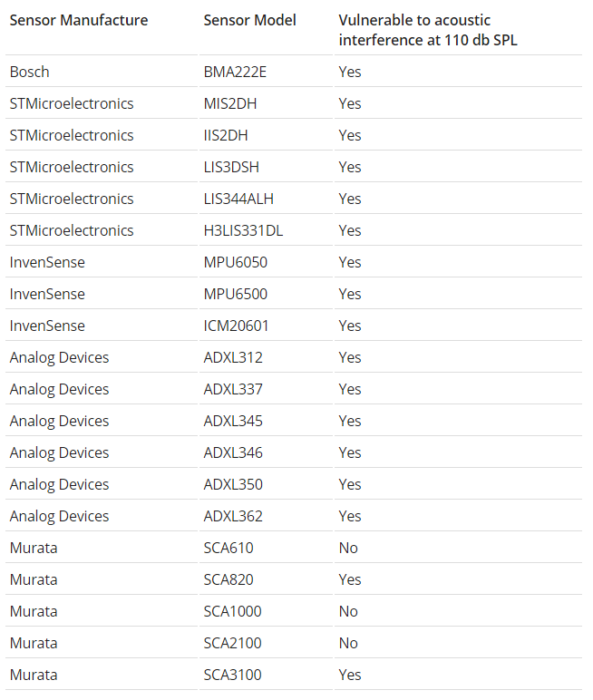Select the Sensor Model column header
The image size is (593, 700).
pyautogui.click(x=249, y=21)
